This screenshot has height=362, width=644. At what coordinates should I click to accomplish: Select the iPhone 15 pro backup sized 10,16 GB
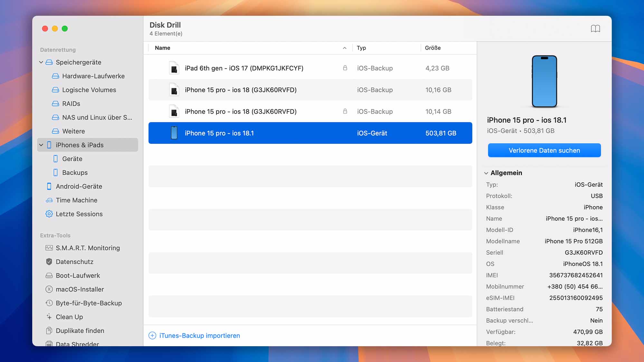point(310,90)
